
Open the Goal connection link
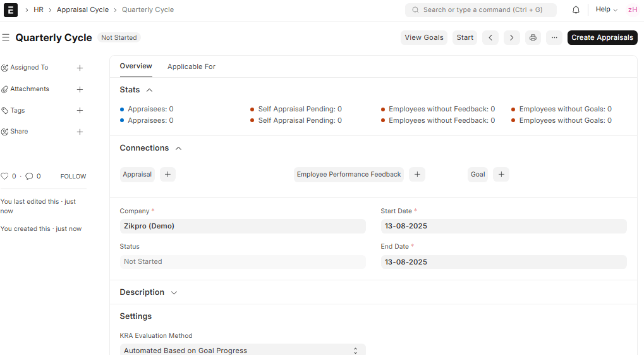pyautogui.click(x=478, y=175)
